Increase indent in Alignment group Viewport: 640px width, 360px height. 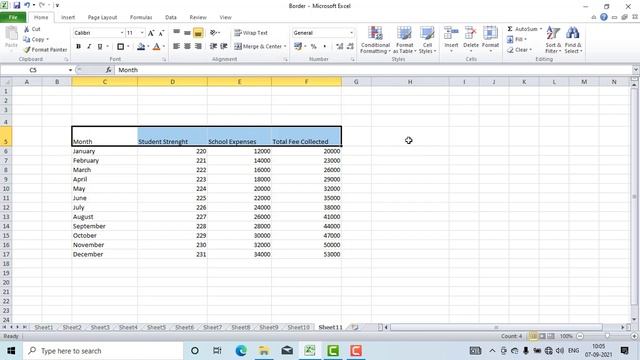[224, 46]
